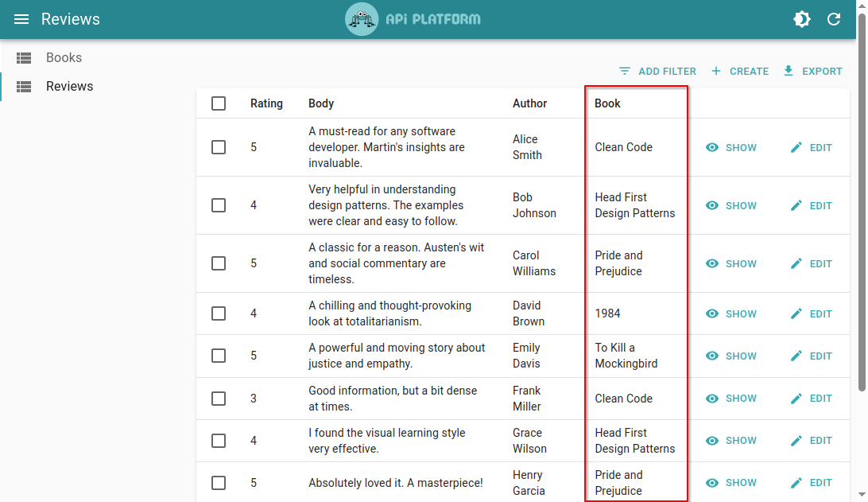Check the box for Carol Williams's review
This screenshot has width=868, height=502.
pos(219,264)
